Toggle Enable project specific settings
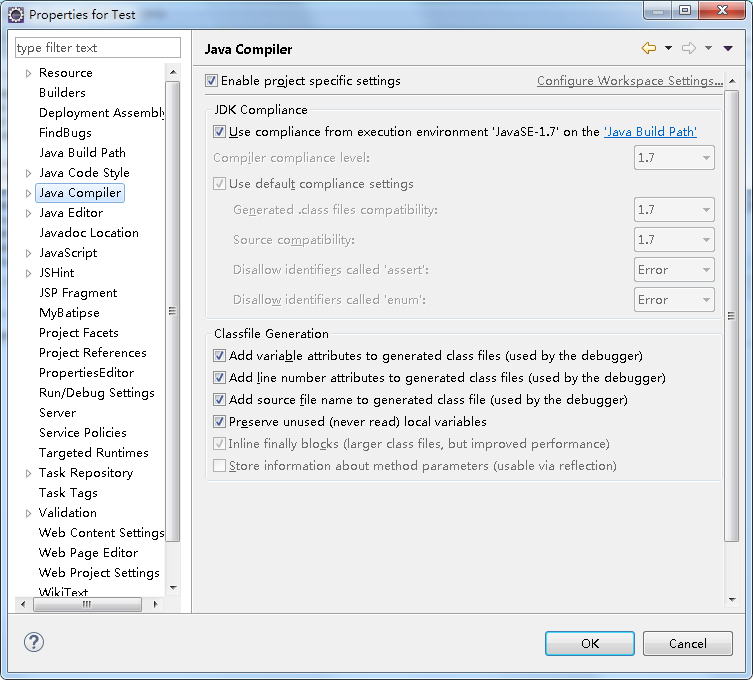The height and width of the screenshot is (680, 753). [211, 80]
